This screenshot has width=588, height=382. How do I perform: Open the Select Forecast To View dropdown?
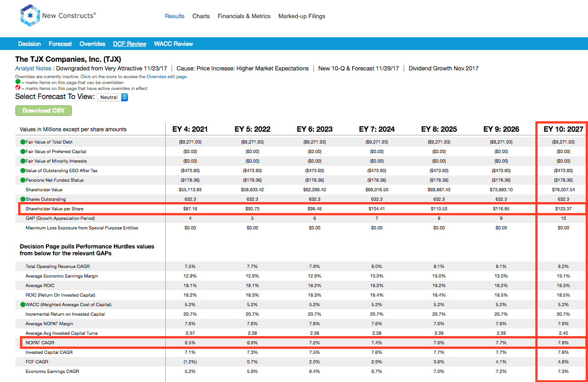click(x=112, y=97)
